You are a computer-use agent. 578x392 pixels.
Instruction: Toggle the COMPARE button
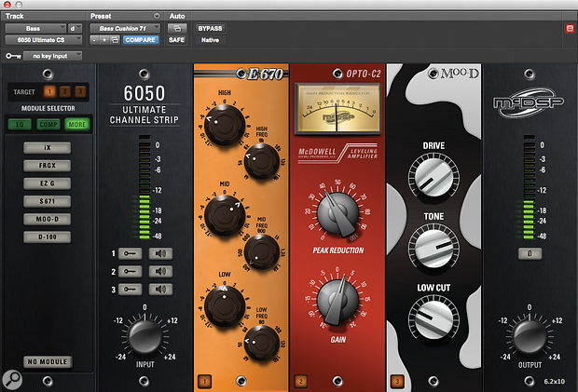pos(141,40)
